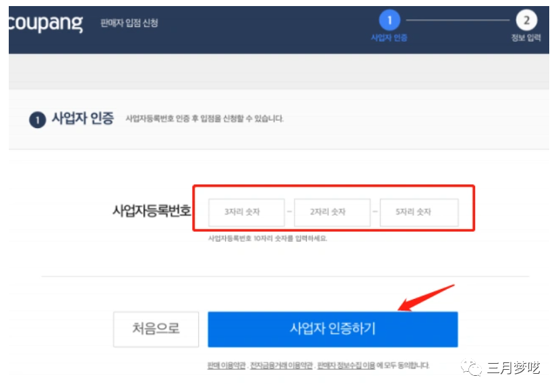Click the 처음으로 button
The image size is (558, 392).
[156, 329]
